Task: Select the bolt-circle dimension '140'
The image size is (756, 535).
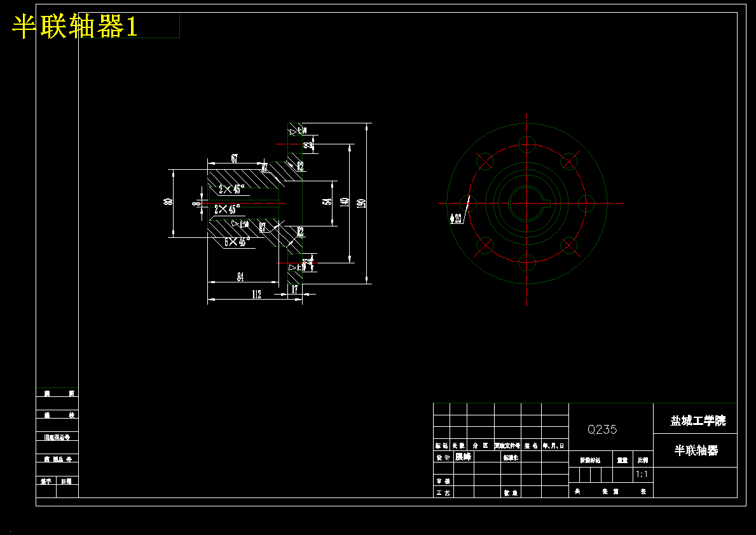Action: click(x=344, y=203)
